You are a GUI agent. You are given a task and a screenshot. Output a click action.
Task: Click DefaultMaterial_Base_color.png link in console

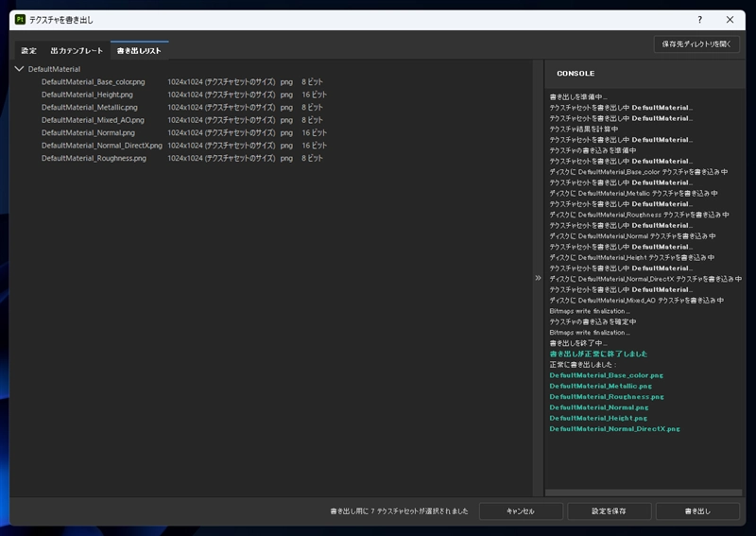coord(607,375)
